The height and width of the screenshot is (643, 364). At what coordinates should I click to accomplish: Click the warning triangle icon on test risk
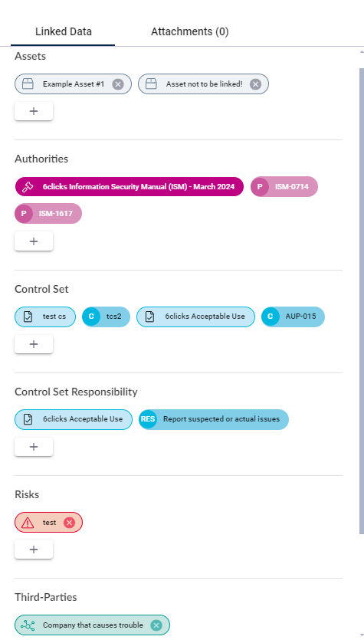[28, 523]
